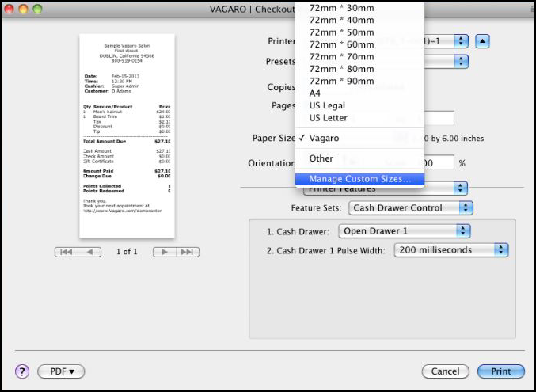Image resolution: width=536 pixels, height=392 pixels.
Task: Choose 72mm * 50mm from list
Action: pos(359,32)
